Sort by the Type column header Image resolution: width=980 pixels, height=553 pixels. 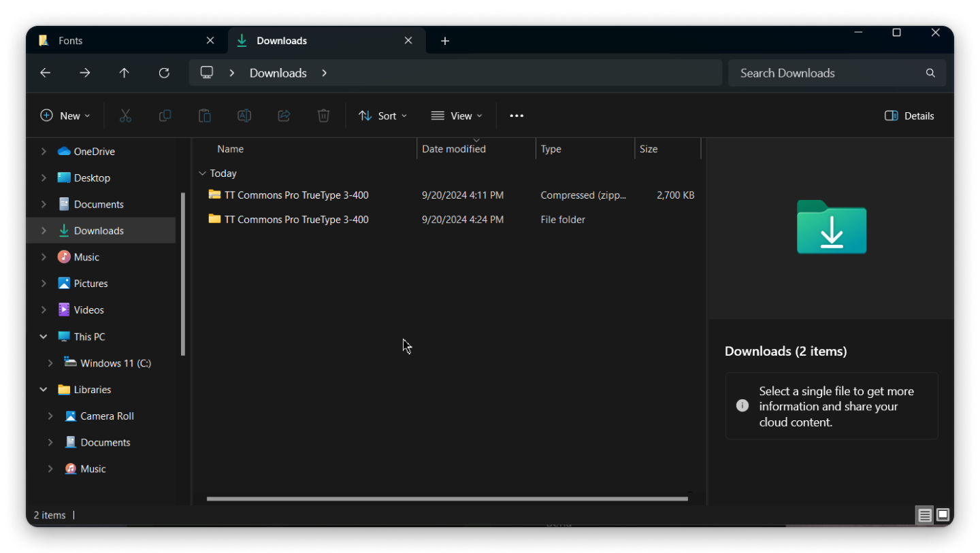click(551, 149)
